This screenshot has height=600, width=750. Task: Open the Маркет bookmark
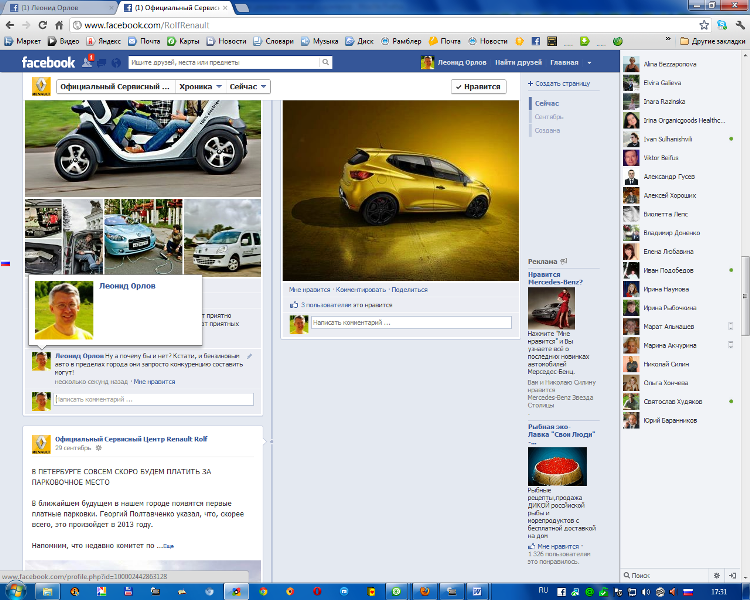(x=22, y=41)
